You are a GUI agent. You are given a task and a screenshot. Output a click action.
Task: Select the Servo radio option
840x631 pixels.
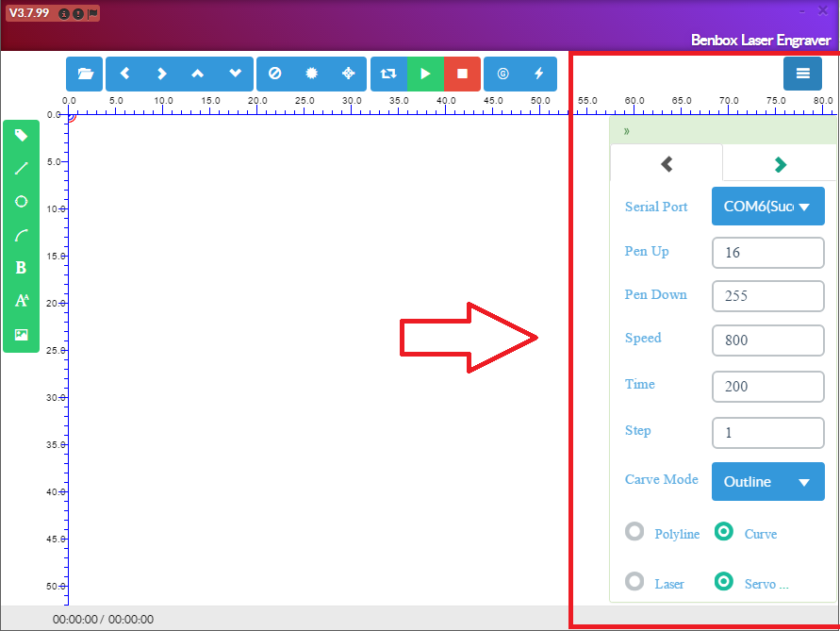pyautogui.click(x=724, y=581)
